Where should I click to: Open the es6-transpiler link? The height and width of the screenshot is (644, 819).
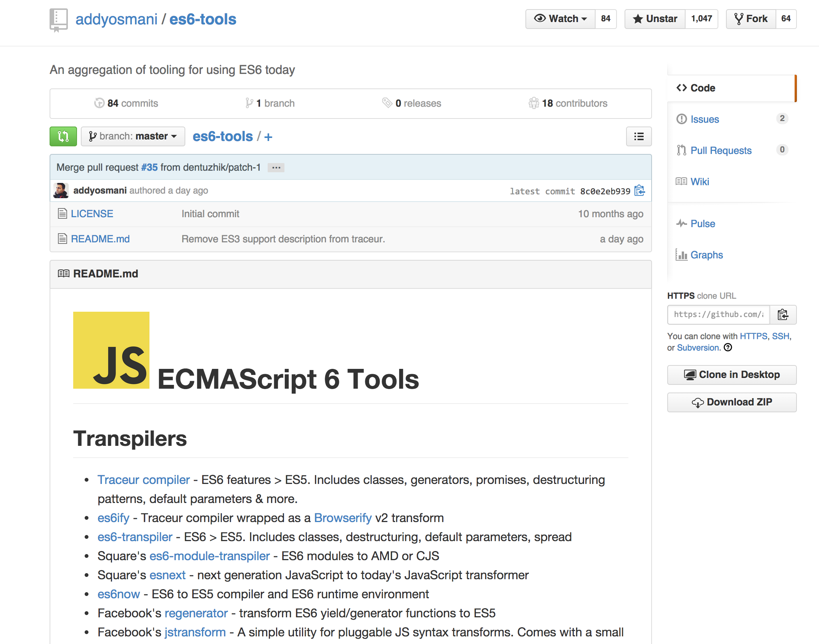(135, 537)
